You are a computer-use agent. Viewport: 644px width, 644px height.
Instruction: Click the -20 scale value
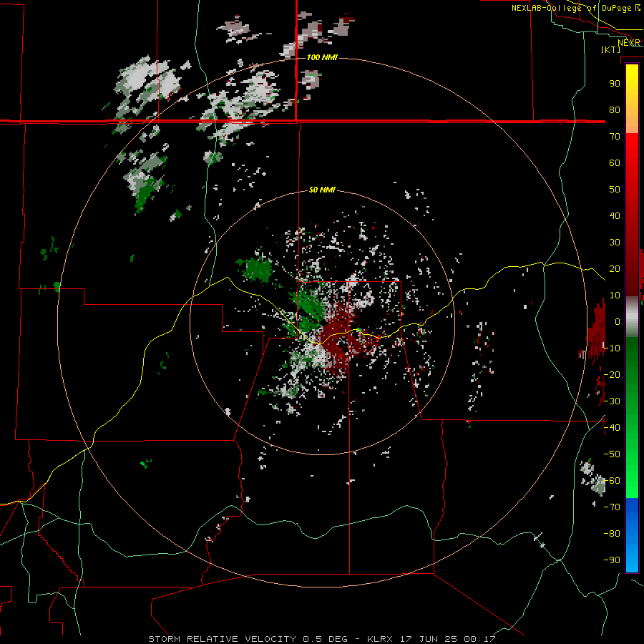[x=612, y=374]
